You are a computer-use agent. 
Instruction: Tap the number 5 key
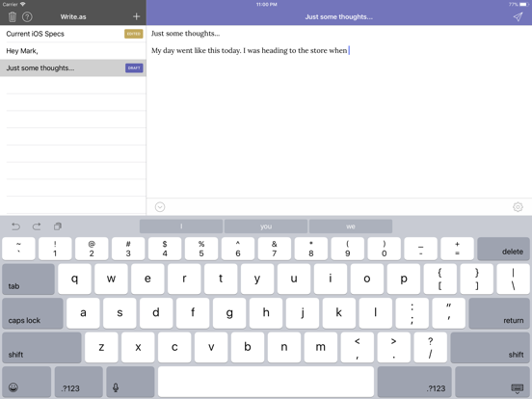pyautogui.click(x=201, y=249)
